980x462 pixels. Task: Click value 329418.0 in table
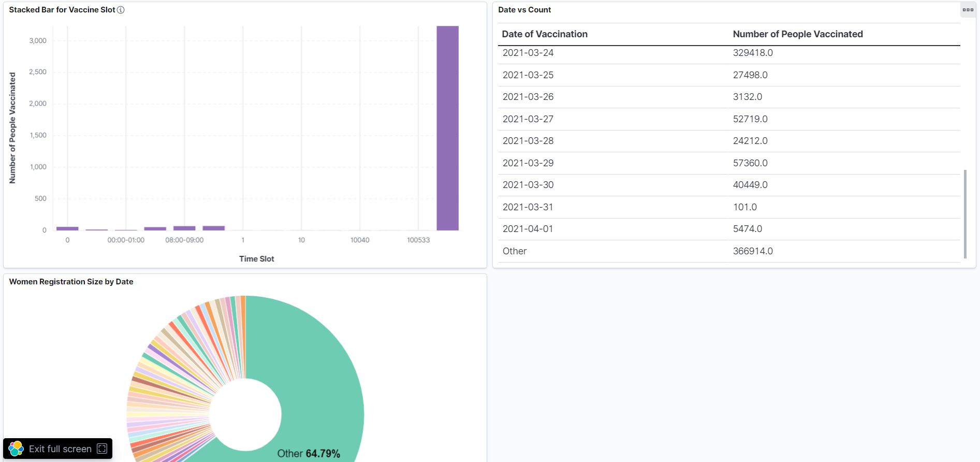(x=753, y=53)
